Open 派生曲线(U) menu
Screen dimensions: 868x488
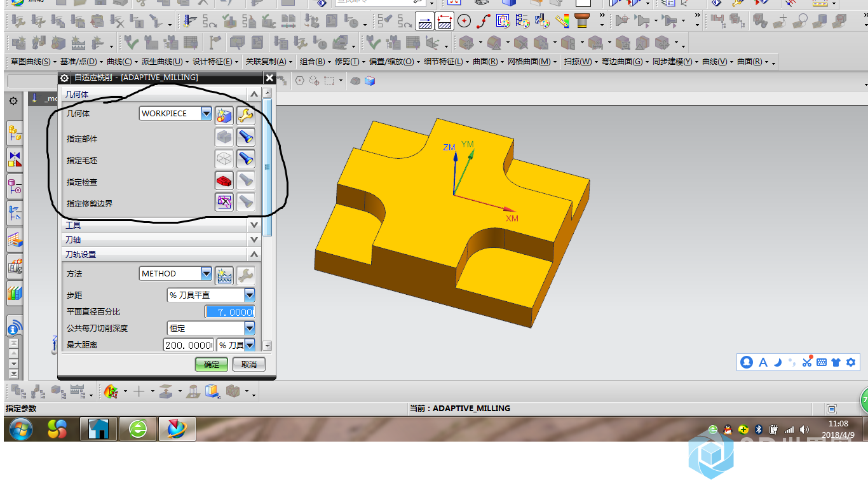click(x=165, y=62)
